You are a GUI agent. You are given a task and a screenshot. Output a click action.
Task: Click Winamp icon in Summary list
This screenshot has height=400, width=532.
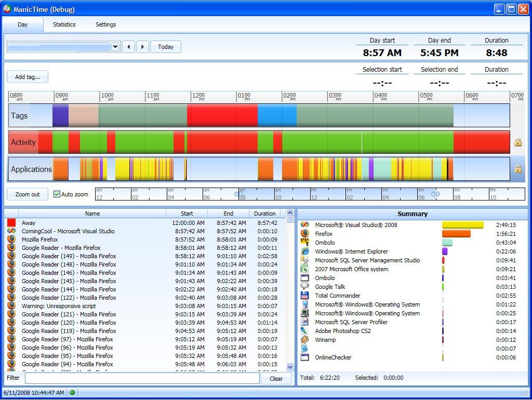pos(305,340)
